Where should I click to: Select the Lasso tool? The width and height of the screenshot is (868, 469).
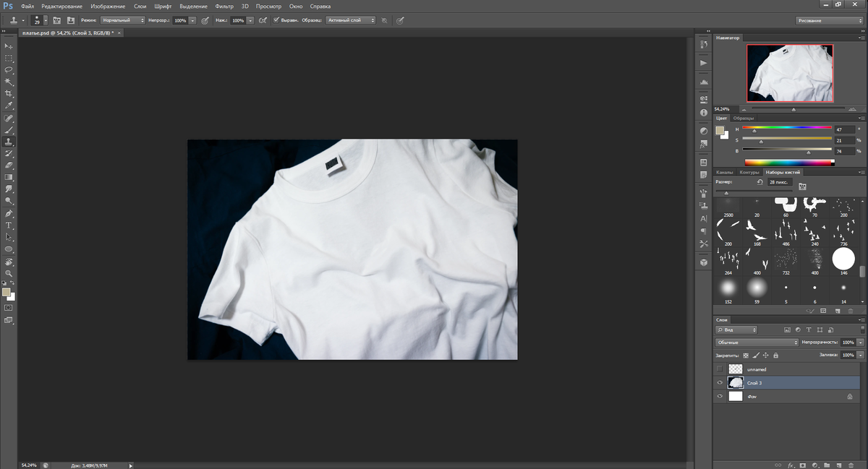(9, 70)
